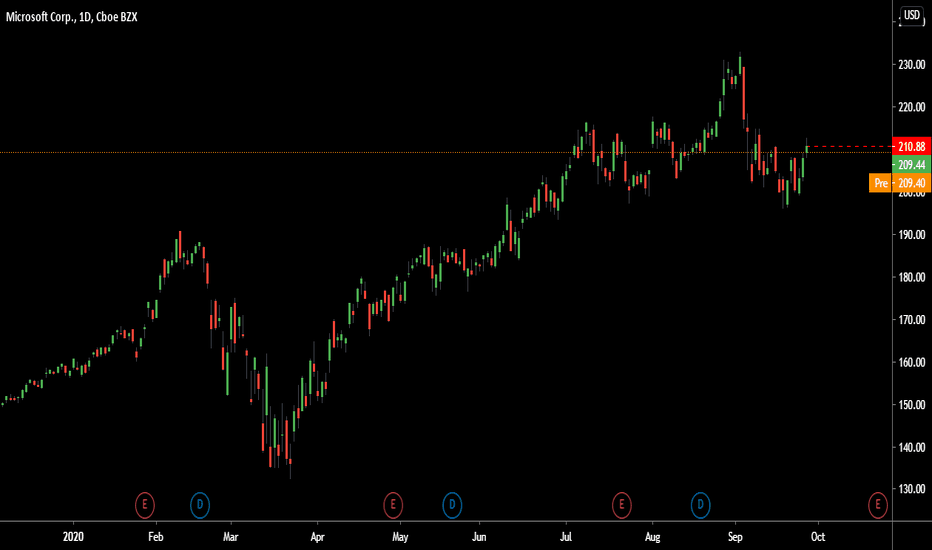Click the orange Pre 209.40 label
932x550 pixels.
[x=900, y=183]
